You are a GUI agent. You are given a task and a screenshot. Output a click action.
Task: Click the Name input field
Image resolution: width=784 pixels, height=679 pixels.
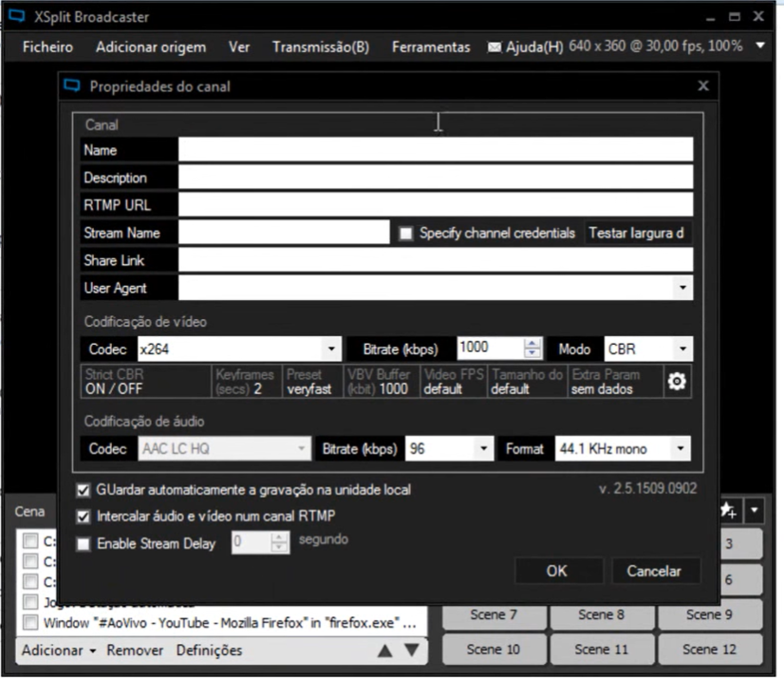pyautogui.click(x=436, y=150)
